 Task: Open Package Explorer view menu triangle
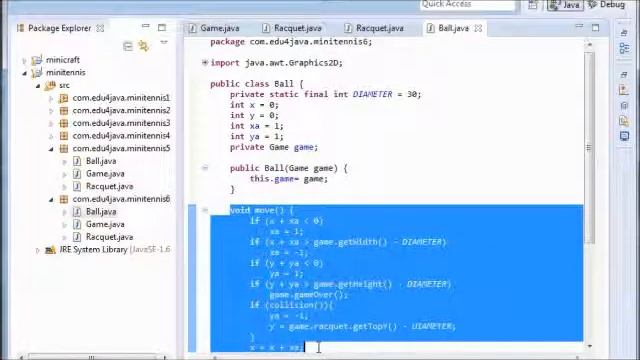[x=164, y=42]
